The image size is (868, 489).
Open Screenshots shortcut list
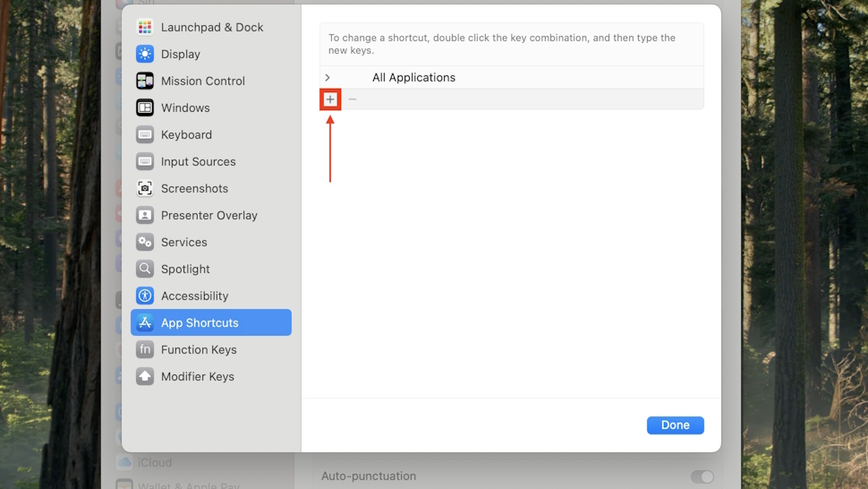(x=211, y=188)
